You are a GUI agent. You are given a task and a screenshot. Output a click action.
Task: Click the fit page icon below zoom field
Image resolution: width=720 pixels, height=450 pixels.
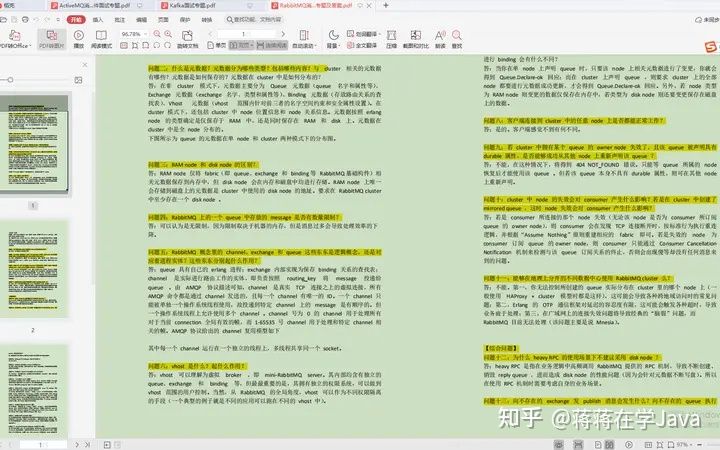click(x=135, y=45)
